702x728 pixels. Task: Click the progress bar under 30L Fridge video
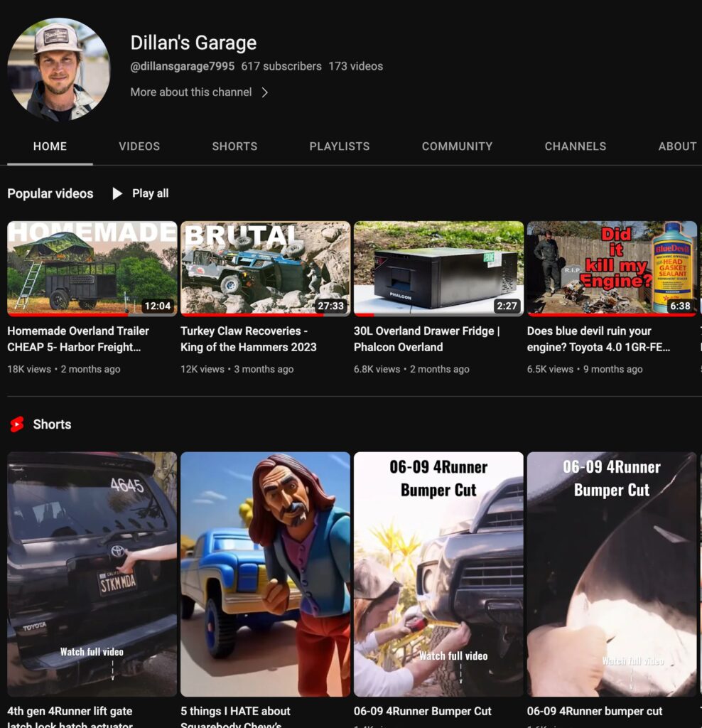(x=438, y=315)
